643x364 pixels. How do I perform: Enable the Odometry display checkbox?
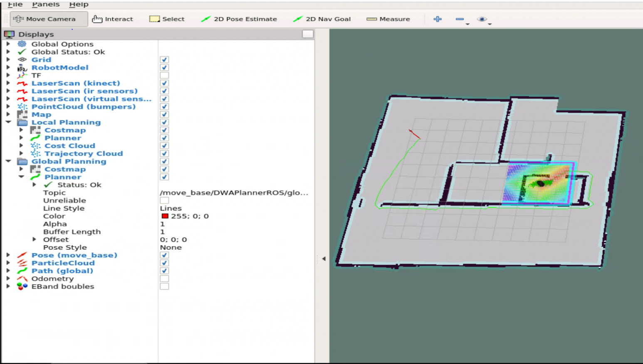(x=164, y=278)
